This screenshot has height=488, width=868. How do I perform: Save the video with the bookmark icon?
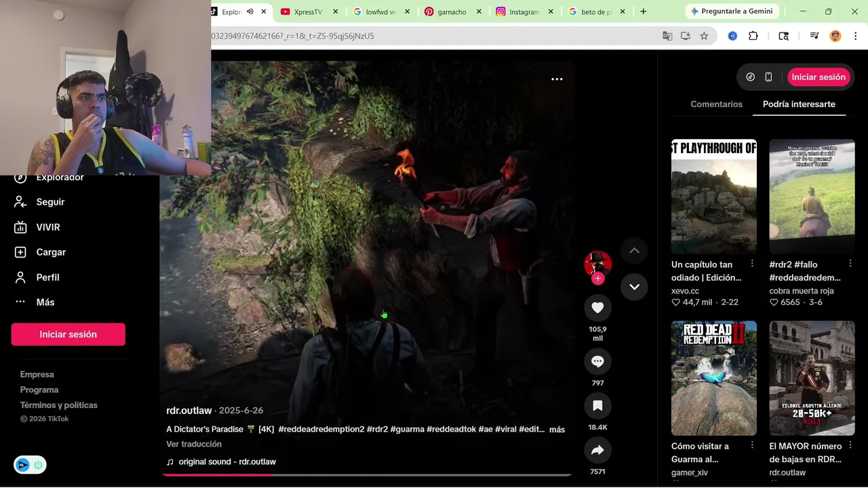coord(597,406)
